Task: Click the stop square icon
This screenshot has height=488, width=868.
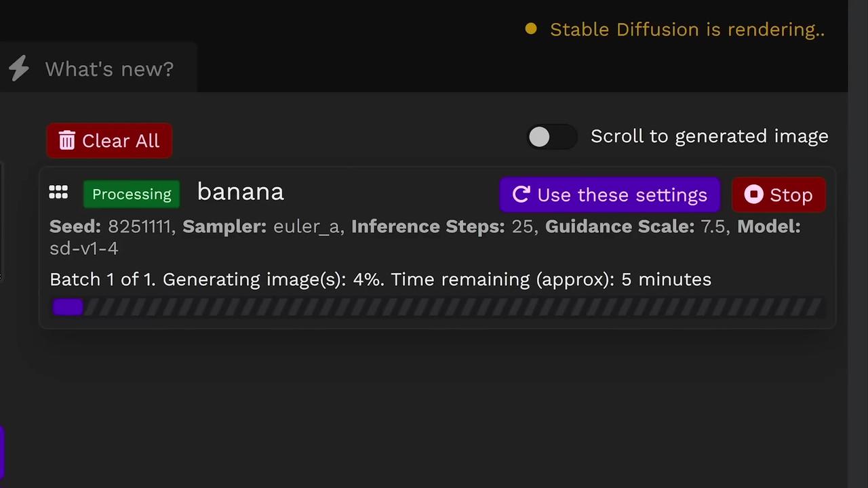Action: click(753, 195)
